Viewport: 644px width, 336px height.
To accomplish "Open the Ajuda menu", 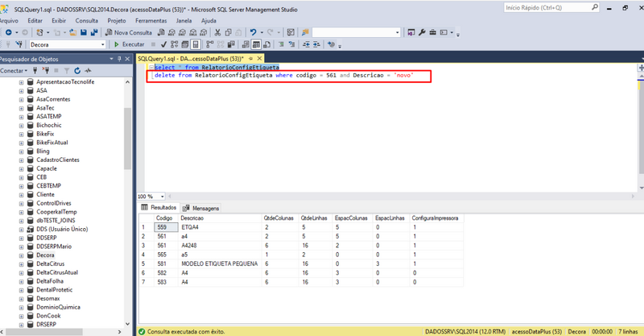I will (208, 21).
